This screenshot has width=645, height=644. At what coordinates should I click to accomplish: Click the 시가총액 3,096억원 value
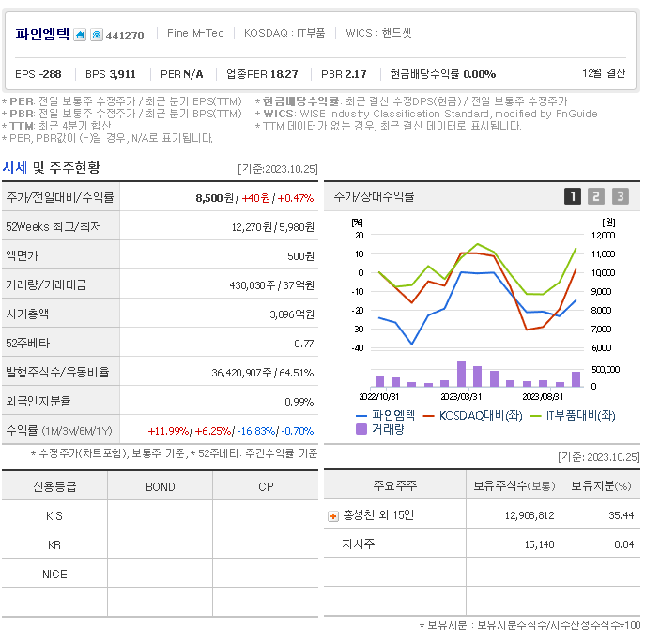[292, 314]
